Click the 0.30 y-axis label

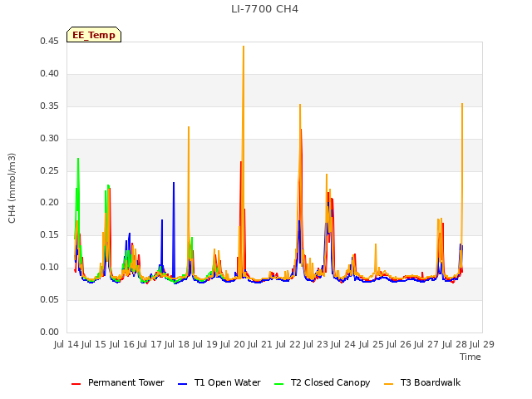49,139
